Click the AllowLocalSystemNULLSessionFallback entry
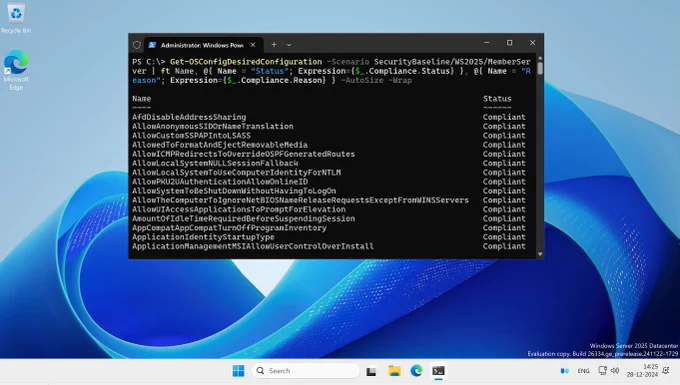The width and height of the screenshot is (680, 385). [215, 163]
